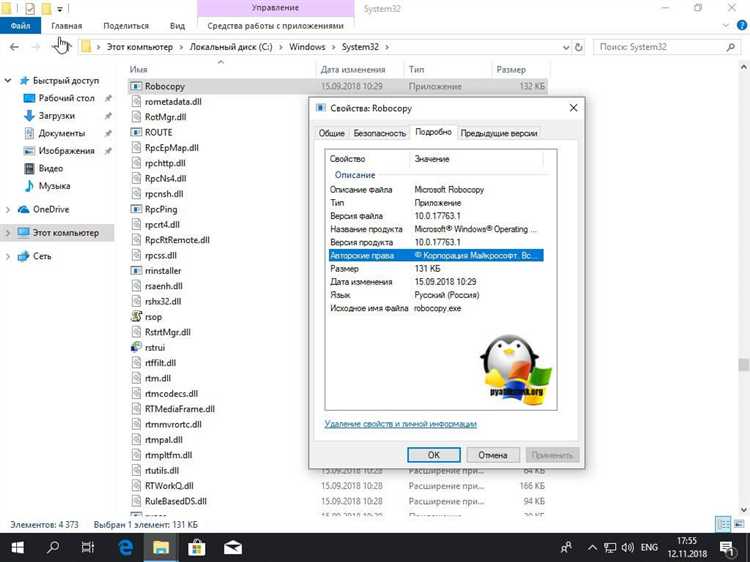Open Videos (Видео) folder in sidebar
Image resolution: width=750 pixels, height=562 pixels.
click(x=51, y=168)
